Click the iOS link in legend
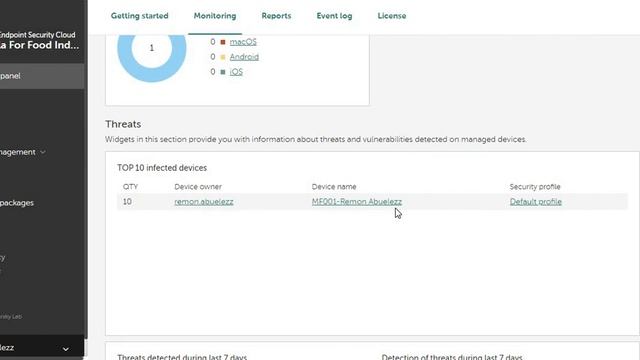640x360 pixels. click(x=236, y=72)
